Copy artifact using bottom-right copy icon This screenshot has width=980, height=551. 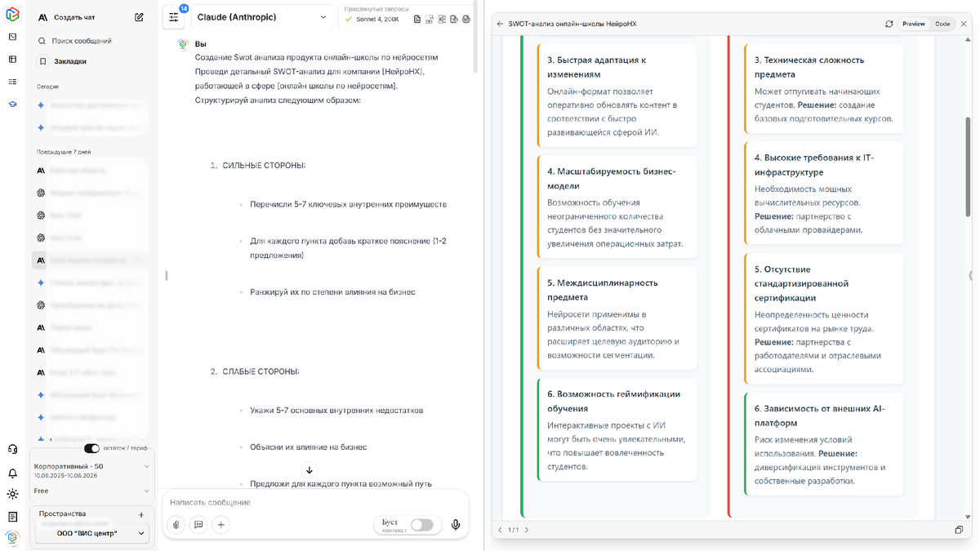[x=959, y=530]
